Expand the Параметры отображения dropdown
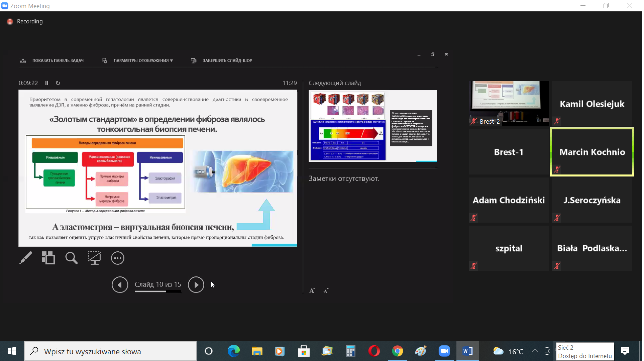Screen dimensions: 644x361 143,61
